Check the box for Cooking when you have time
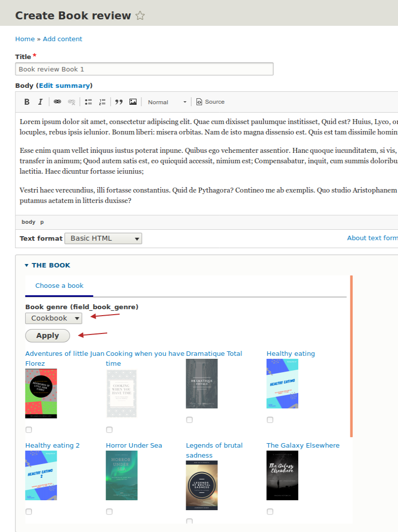The image size is (398, 532). tap(109, 430)
